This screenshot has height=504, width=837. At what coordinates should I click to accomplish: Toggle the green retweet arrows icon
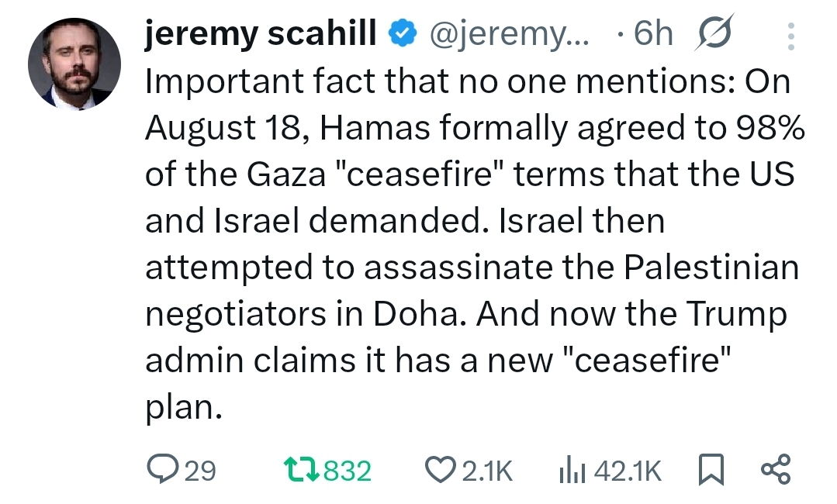[x=300, y=470]
